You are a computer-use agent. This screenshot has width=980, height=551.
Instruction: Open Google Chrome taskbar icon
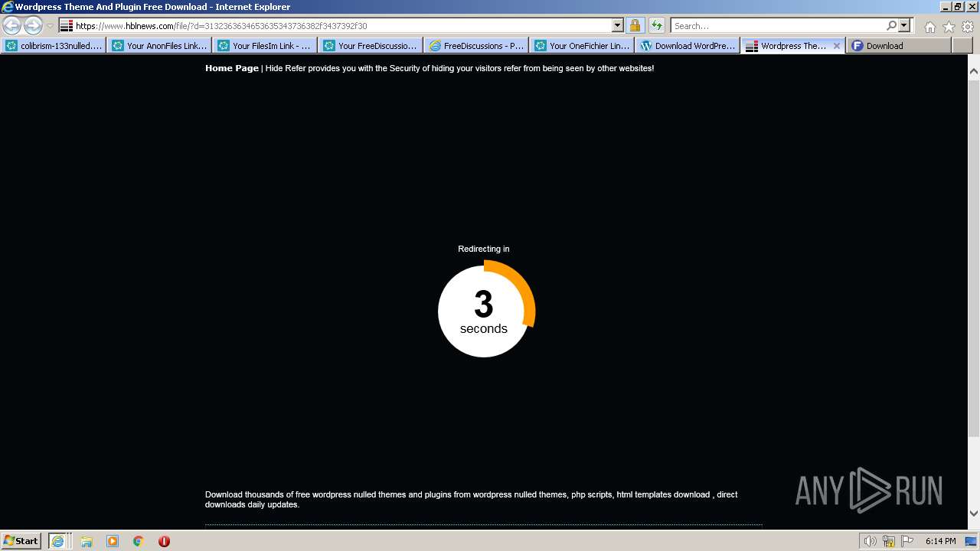[139, 541]
